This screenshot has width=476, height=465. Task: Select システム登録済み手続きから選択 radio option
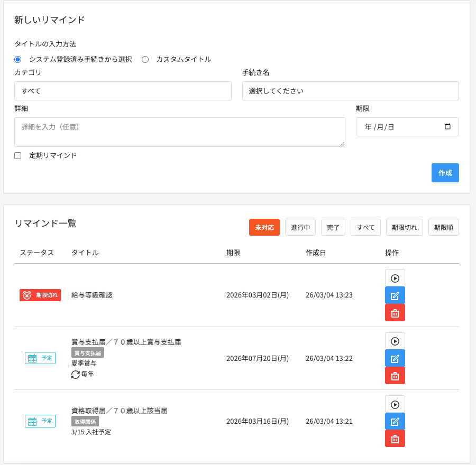point(18,59)
